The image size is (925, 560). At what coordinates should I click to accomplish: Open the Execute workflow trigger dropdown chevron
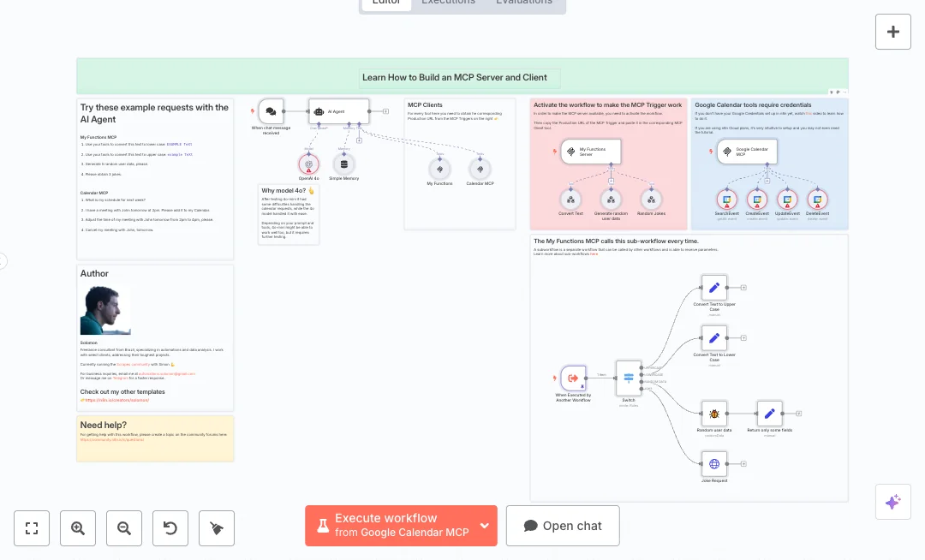pos(485,526)
